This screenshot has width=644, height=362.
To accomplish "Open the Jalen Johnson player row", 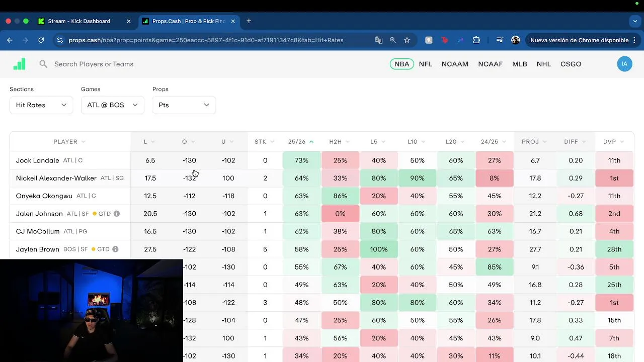I will 322,214.
